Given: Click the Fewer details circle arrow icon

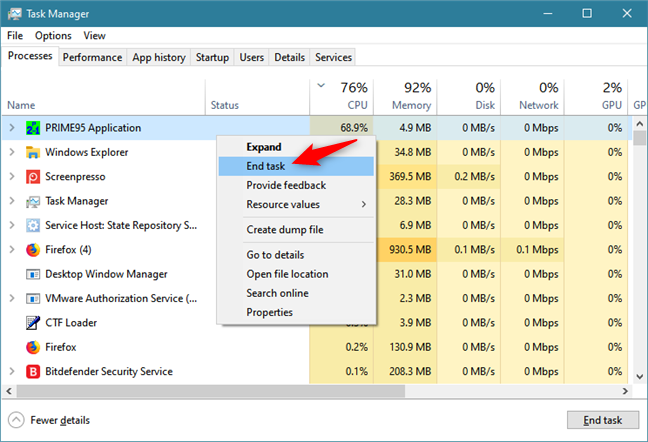Looking at the screenshot, I should (x=16, y=421).
